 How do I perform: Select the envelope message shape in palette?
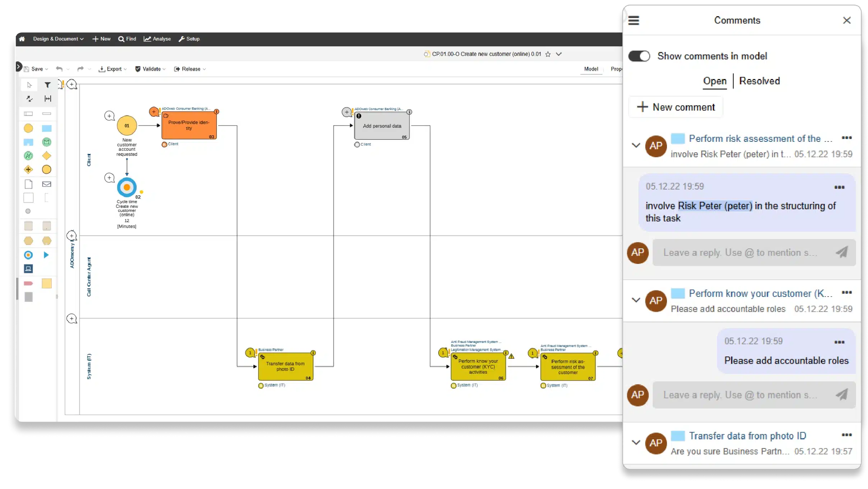(x=47, y=184)
